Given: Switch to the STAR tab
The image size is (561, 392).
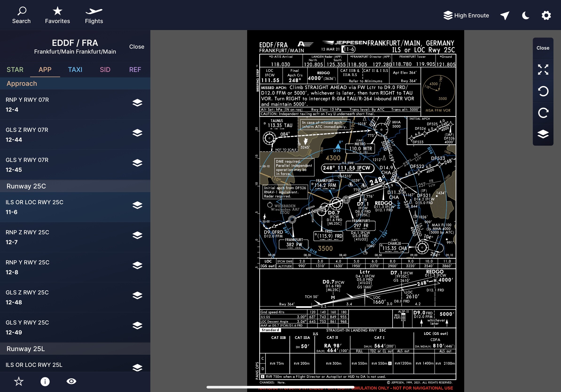Looking at the screenshot, I should point(15,70).
